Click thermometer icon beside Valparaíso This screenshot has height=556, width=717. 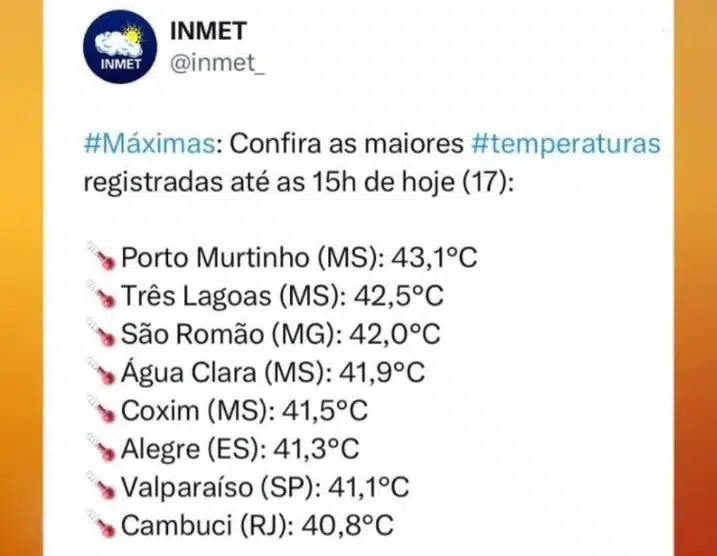coord(103,487)
